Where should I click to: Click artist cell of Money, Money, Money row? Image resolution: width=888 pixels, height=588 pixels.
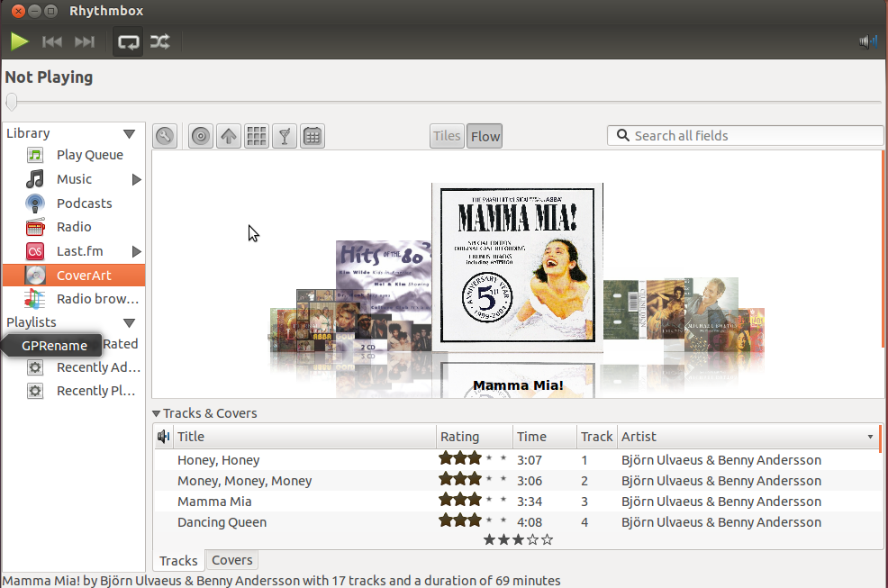[720, 481]
